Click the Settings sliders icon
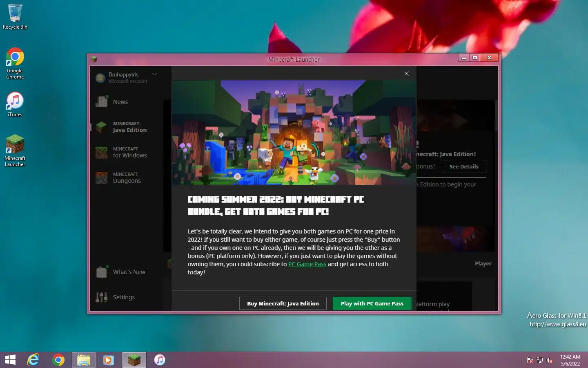The height and width of the screenshot is (368, 588). tap(101, 297)
